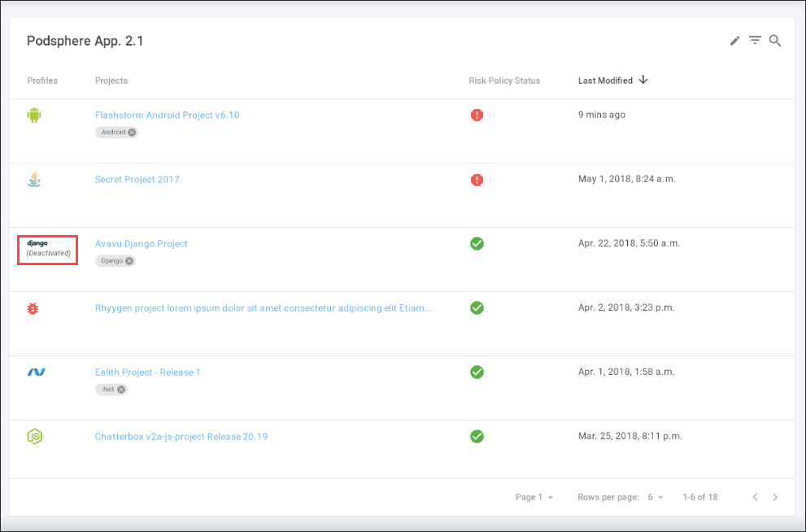Remove the Android tag from Flashstorm

129,132
